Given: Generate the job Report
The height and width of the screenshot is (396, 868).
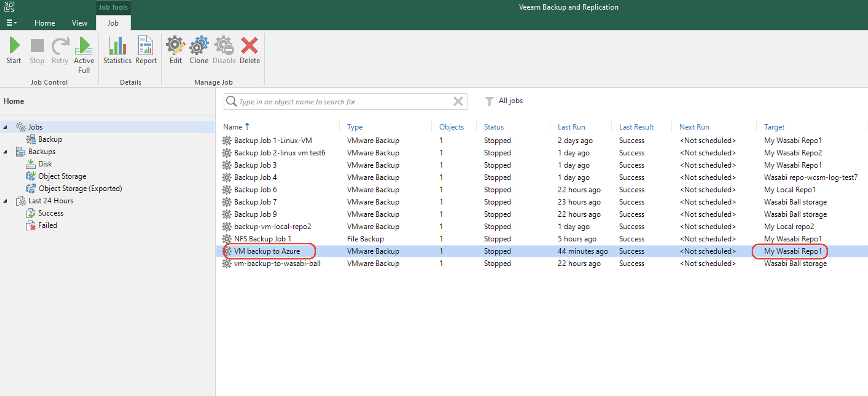Looking at the screenshot, I should tap(146, 50).
